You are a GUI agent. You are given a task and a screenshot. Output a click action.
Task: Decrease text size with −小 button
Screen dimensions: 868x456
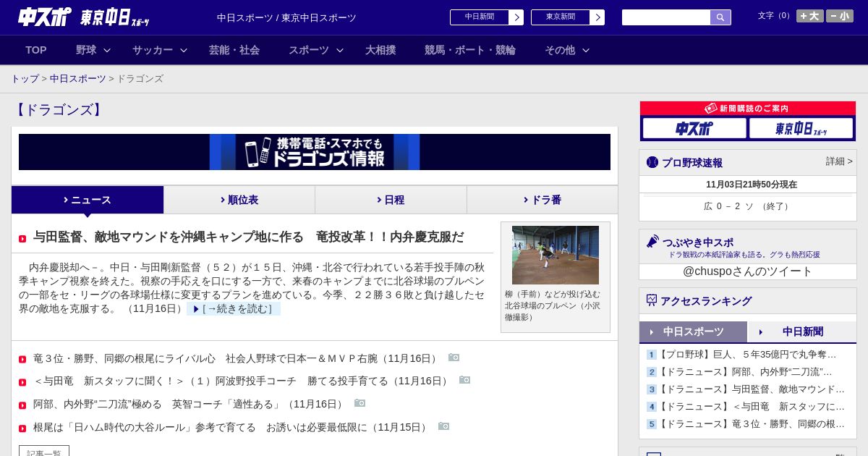840,16
